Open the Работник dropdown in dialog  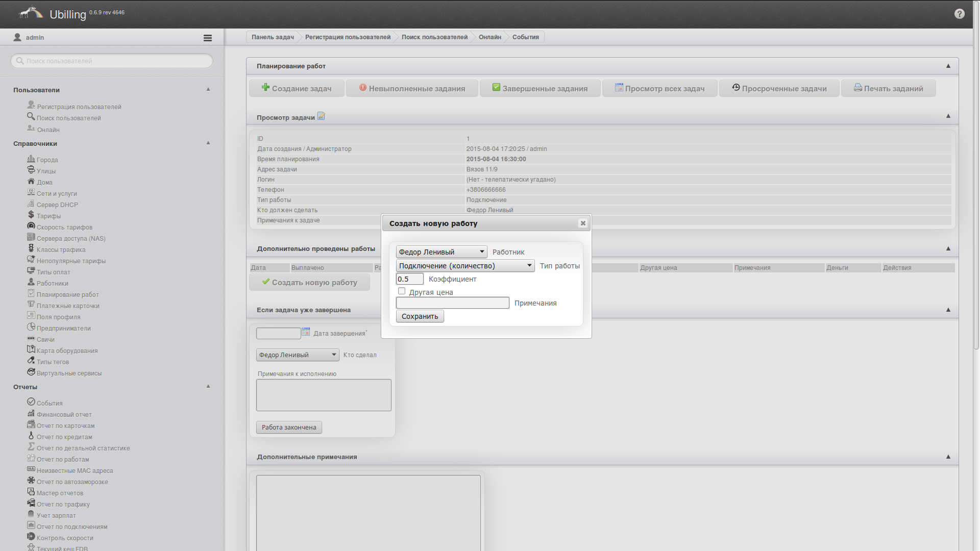[x=441, y=252]
